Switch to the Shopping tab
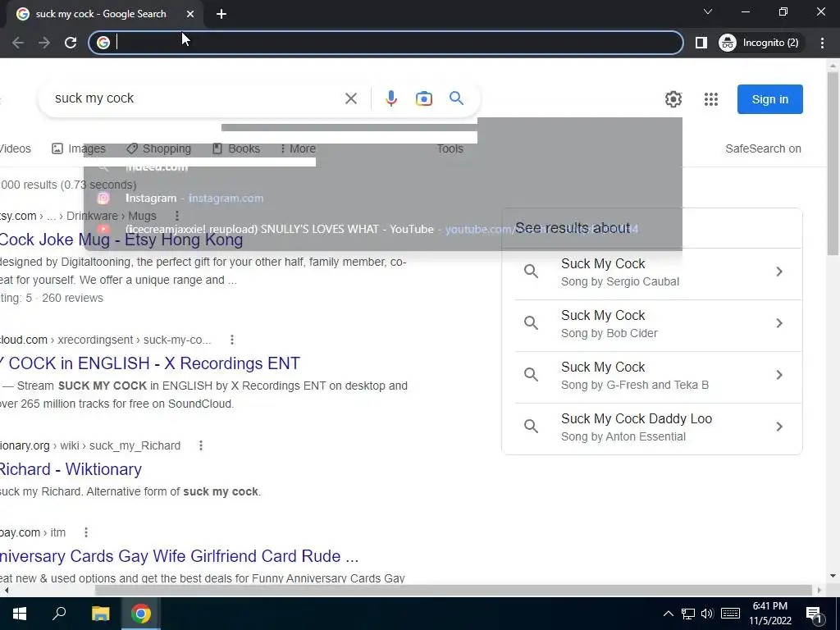The image size is (840, 630). click(158, 149)
